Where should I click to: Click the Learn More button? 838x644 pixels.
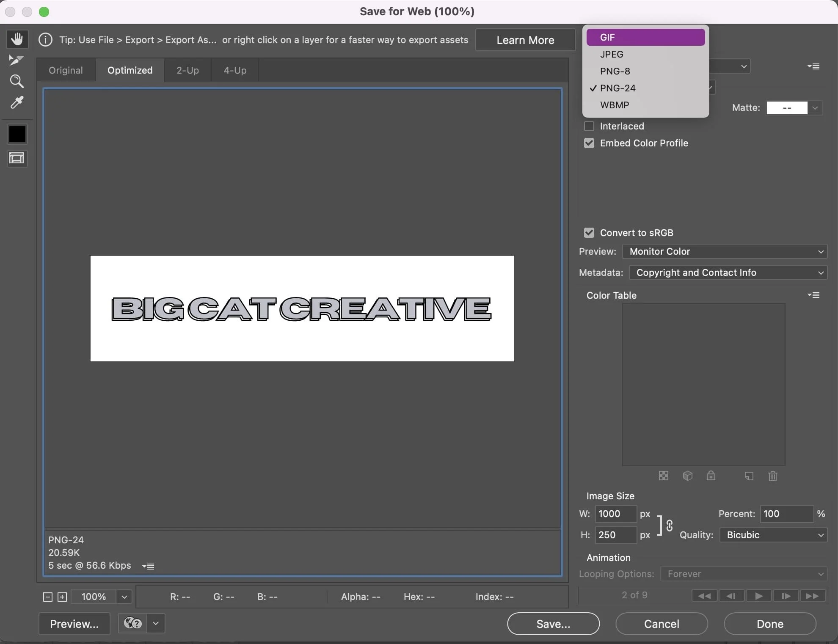coord(525,40)
